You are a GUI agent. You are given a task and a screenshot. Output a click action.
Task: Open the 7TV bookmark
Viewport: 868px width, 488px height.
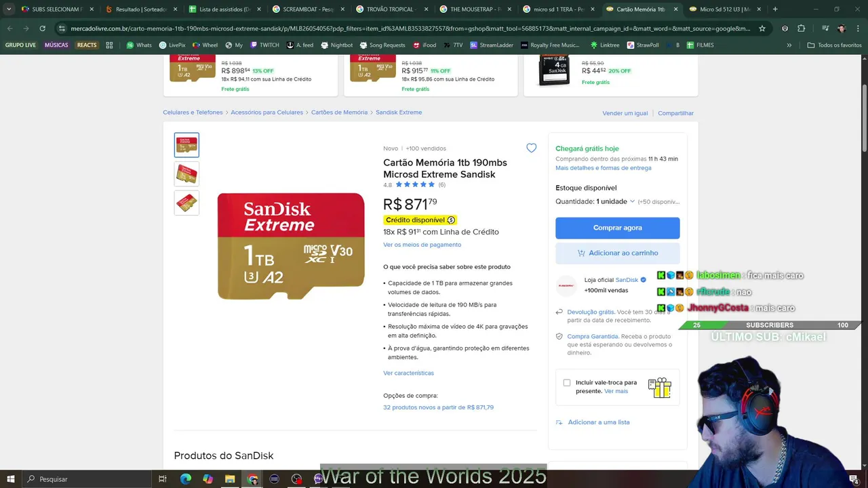(x=453, y=45)
